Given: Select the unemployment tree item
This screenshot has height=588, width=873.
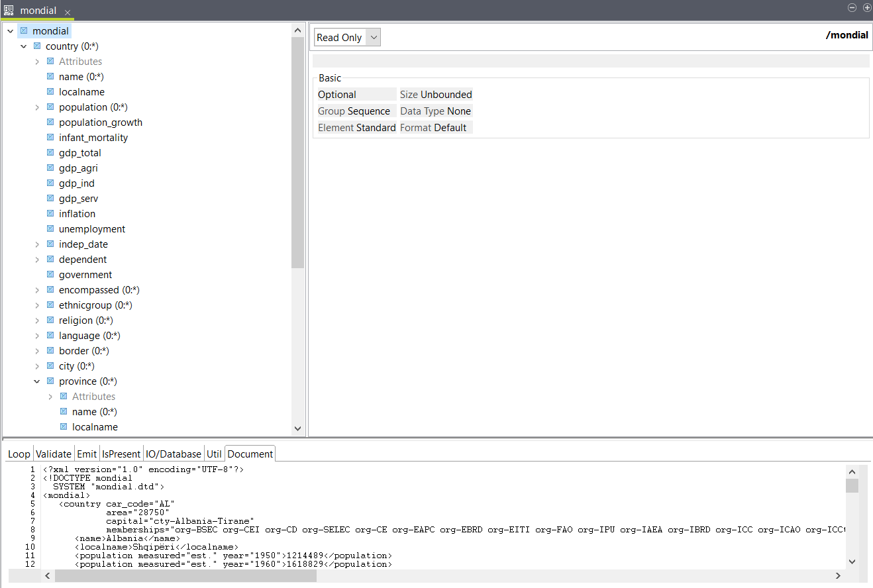Looking at the screenshot, I should coord(91,229).
